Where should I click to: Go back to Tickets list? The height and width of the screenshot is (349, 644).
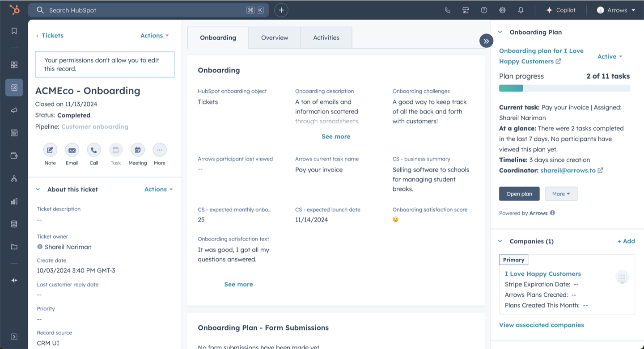pos(50,35)
